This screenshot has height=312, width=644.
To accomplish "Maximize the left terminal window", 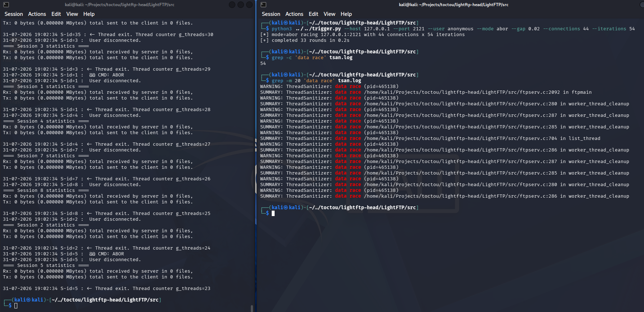I will point(241,5).
